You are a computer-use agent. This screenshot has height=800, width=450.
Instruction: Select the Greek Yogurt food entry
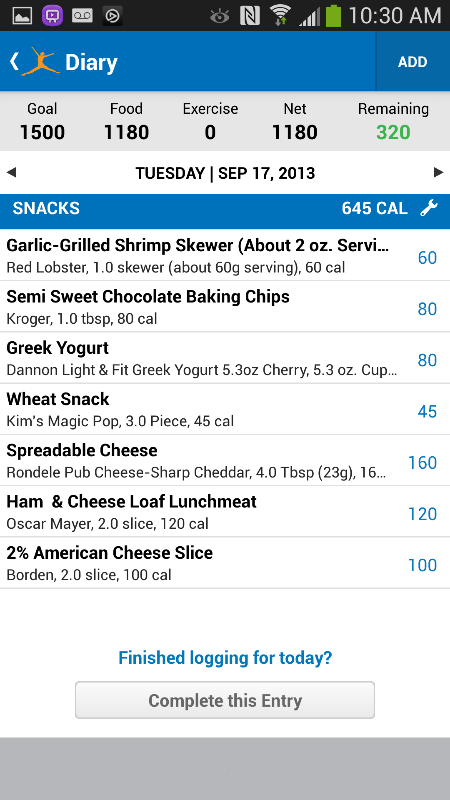pyautogui.click(x=225, y=358)
